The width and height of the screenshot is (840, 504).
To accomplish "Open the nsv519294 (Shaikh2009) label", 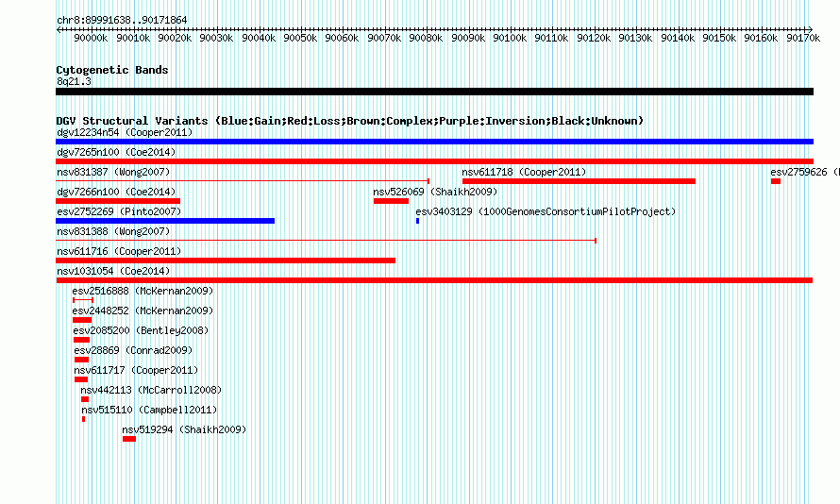I will pyautogui.click(x=184, y=429).
